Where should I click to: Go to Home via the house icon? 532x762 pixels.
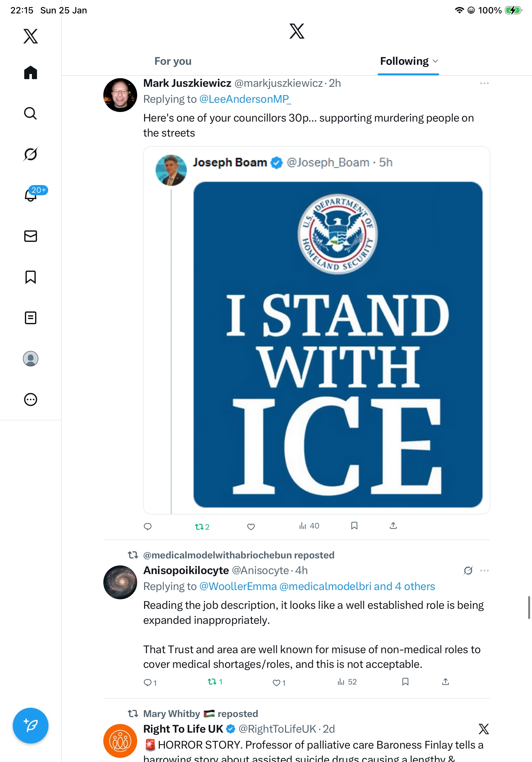(31, 73)
